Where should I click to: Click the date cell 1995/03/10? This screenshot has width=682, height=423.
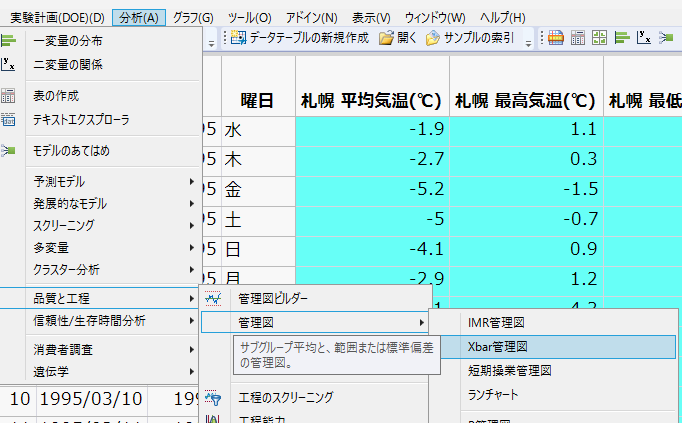(91, 399)
